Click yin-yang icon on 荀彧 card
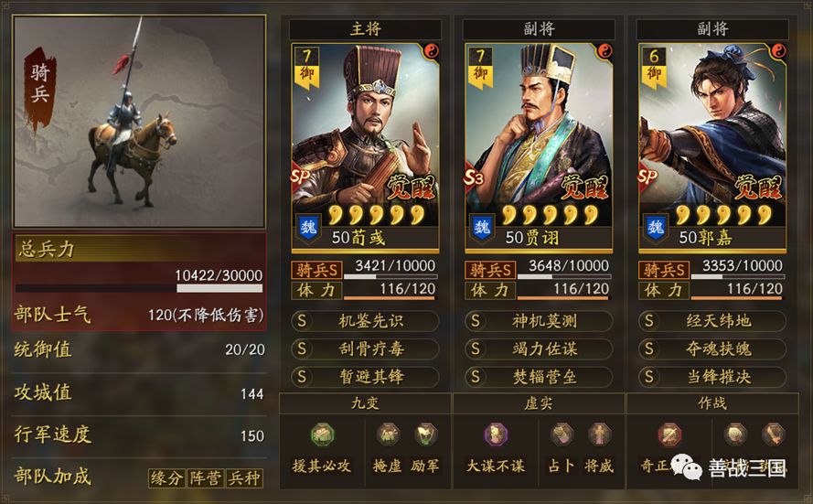 click(431, 51)
